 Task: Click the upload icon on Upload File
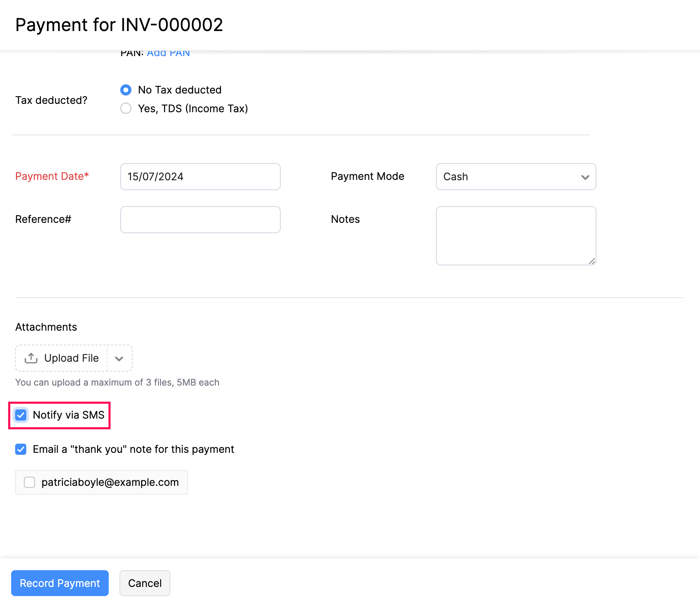tap(31, 358)
